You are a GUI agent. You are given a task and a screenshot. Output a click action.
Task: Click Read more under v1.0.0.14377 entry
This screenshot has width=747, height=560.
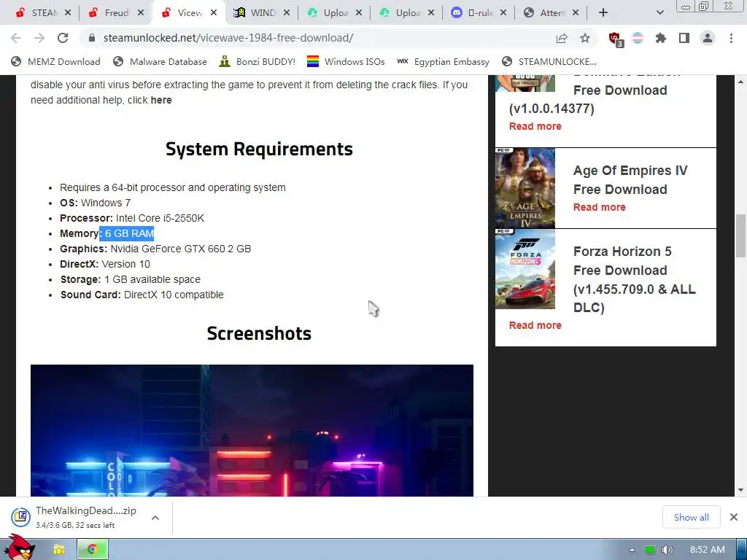click(535, 126)
